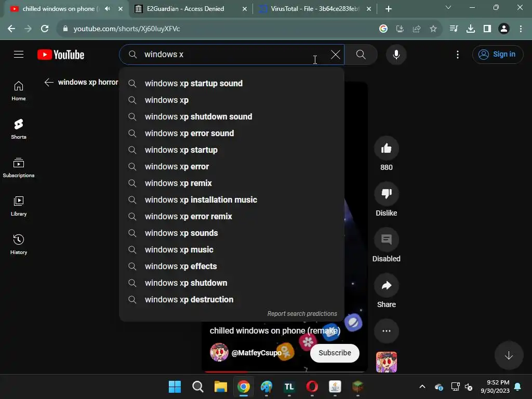Viewport: 532px width, 399px height.
Task: Clear the search box with the X
Action: [x=335, y=54]
